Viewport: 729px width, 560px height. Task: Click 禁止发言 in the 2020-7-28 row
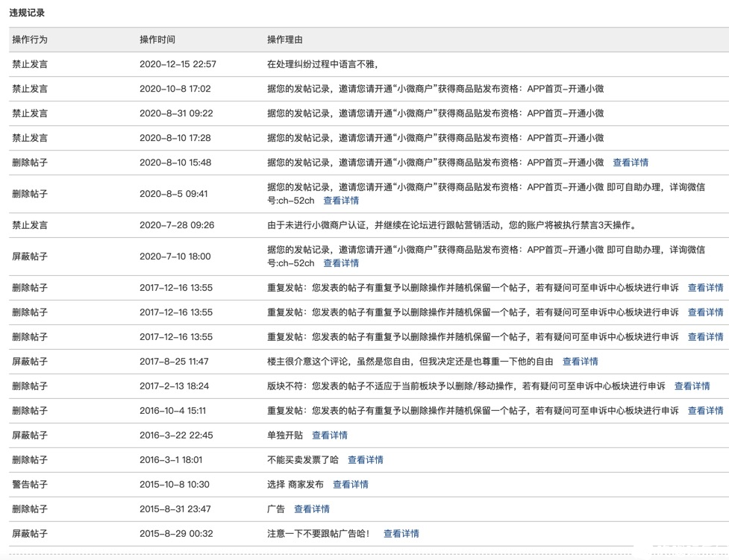pyautogui.click(x=30, y=225)
